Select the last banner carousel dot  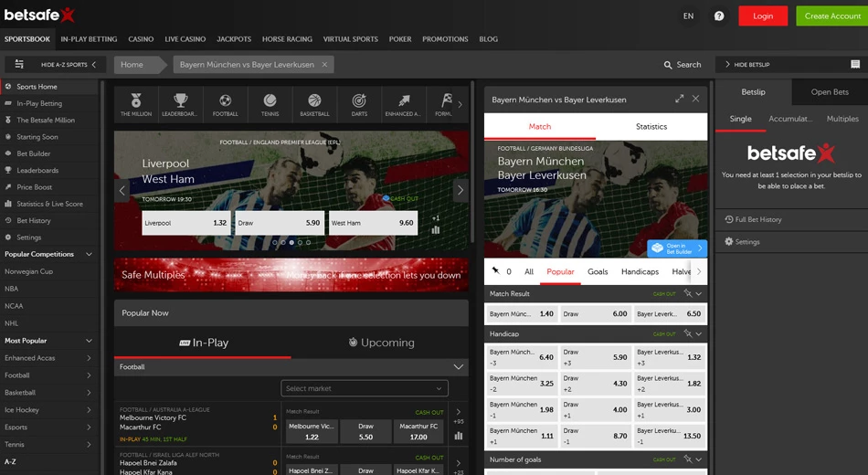click(308, 243)
